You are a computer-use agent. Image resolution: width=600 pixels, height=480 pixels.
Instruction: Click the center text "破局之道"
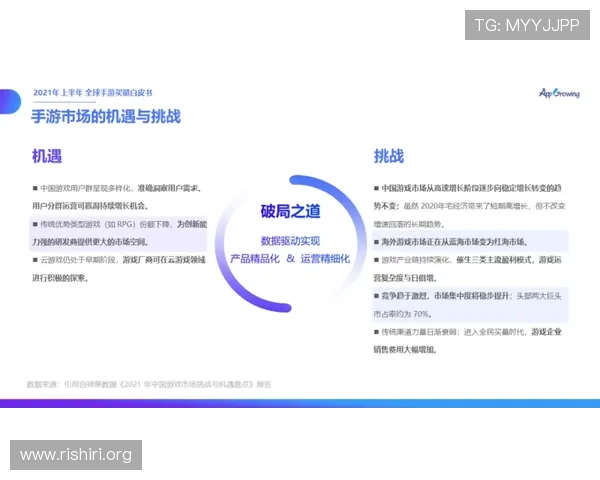pos(290,211)
